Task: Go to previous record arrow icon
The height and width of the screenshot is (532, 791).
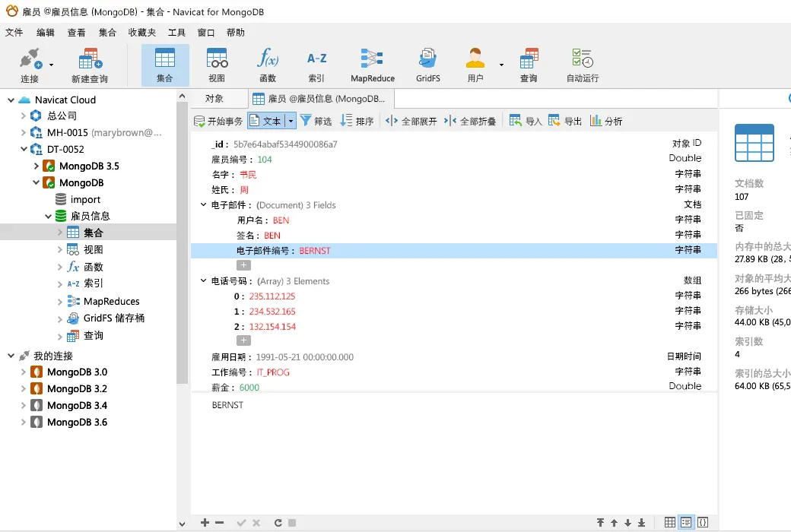Action: pyautogui.click(x=614, y=522)
